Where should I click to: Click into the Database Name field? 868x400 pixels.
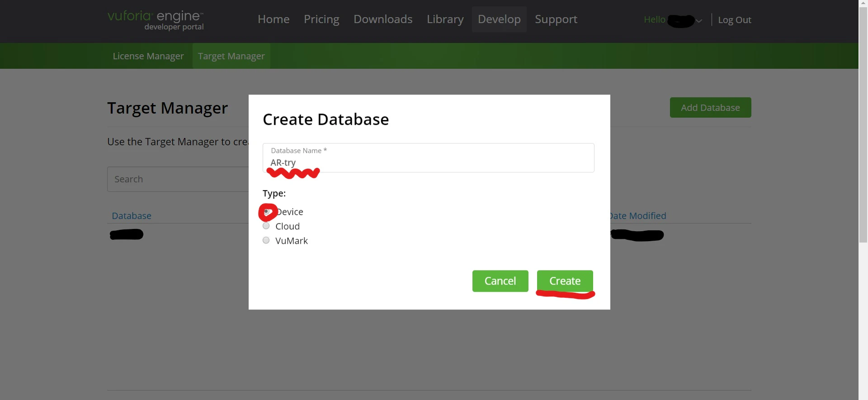[x=428, y=158]
